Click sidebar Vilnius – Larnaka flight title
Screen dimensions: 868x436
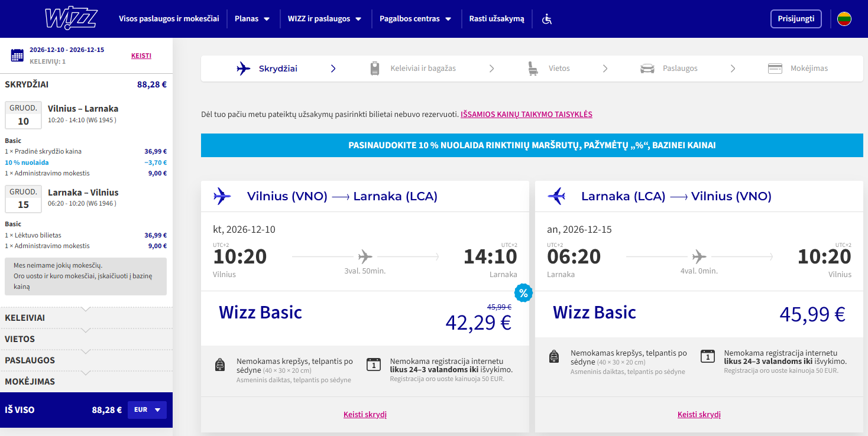(83, 109)
